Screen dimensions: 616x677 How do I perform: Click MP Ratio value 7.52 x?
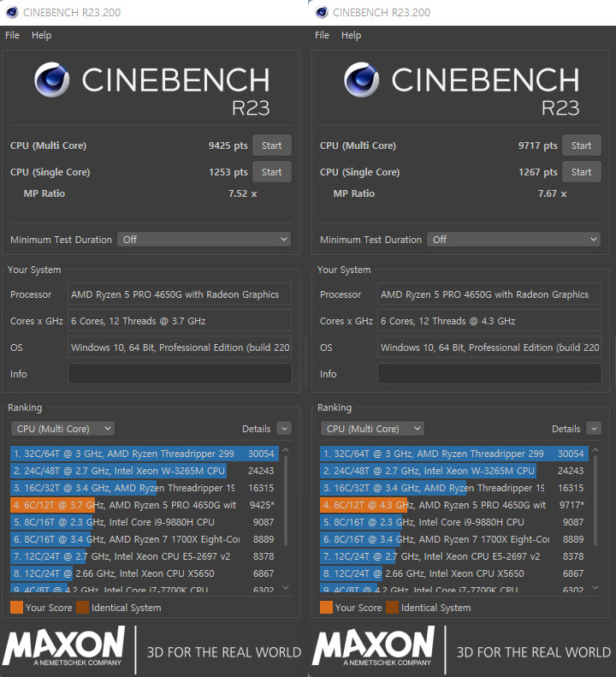pos(243,193)
